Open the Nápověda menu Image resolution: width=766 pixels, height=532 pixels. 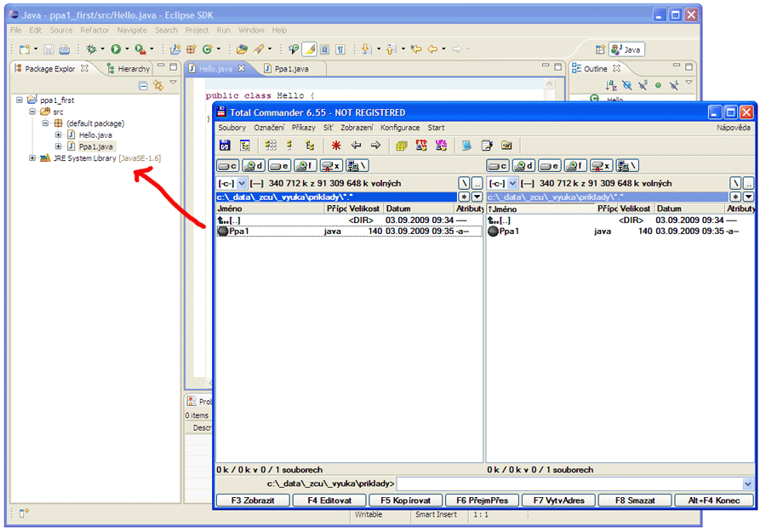pyautogui.click(x=734, y=128)
